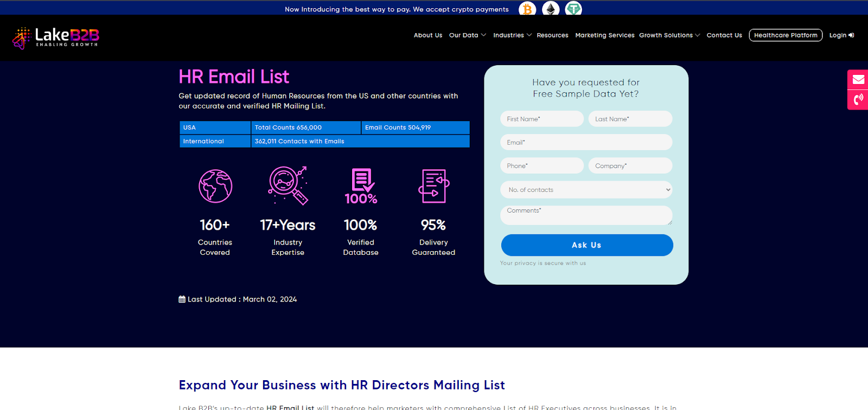This screenshot has height=410, width=868.
Task: Follow the HR Email List link in paragraph
Action: [x=290, y=407]
